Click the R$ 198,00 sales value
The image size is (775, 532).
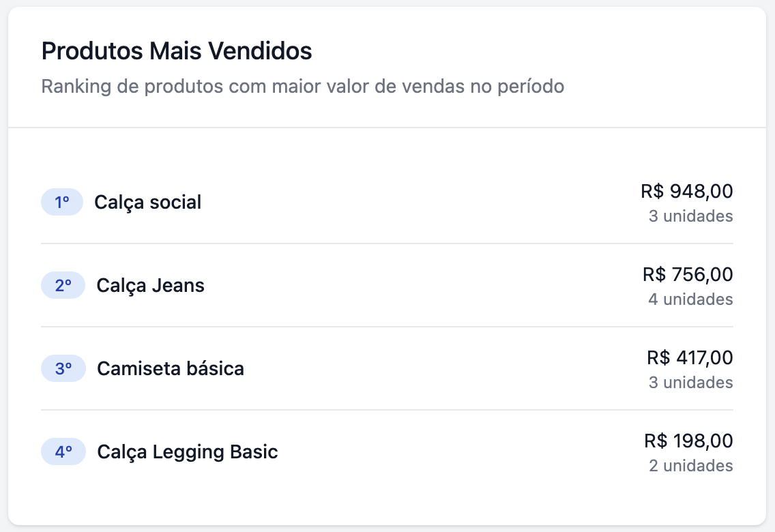click(688, 441)
